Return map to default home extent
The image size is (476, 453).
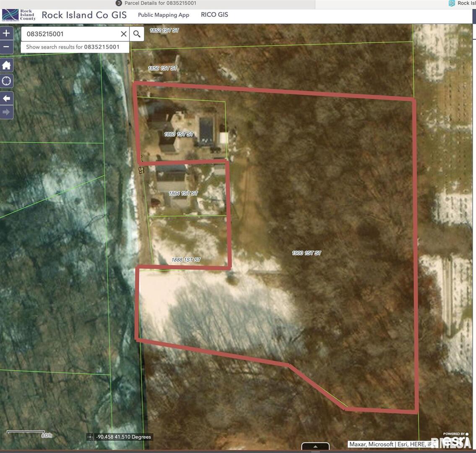tap(6, 65)
